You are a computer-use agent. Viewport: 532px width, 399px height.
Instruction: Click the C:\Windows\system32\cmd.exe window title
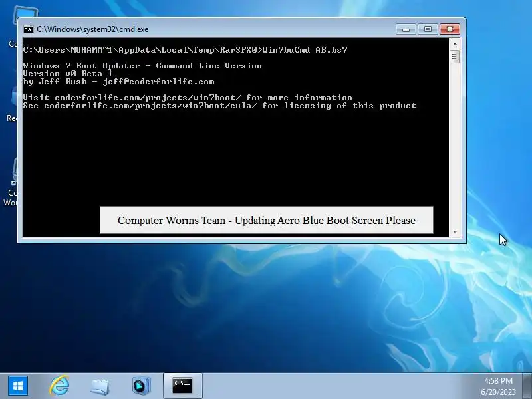[92, 29]
